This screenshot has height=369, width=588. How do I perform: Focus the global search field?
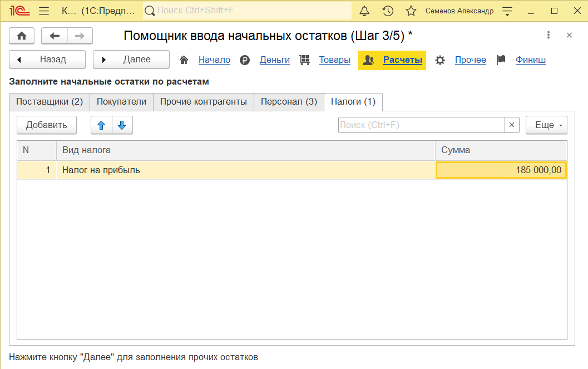pos(248,11)
